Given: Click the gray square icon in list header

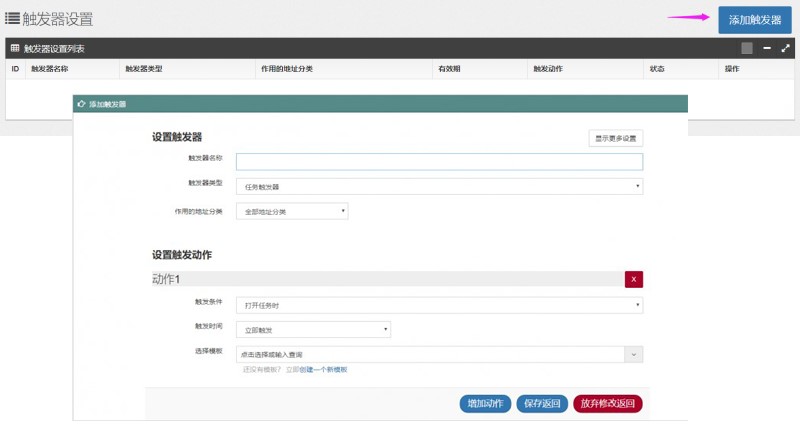Looking at the screenshot, I should 747,48.
